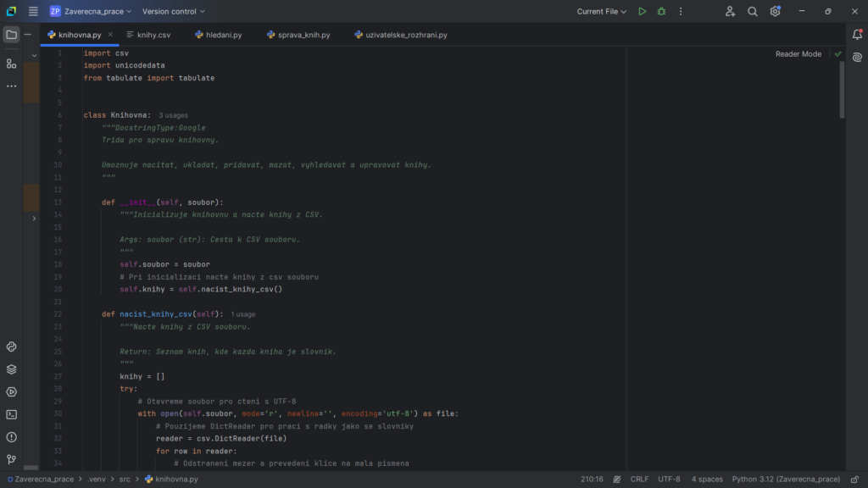Debug the current file with bug icon
Screen dimensions: 868x488
pyautogui.click(x=661, y=11)
